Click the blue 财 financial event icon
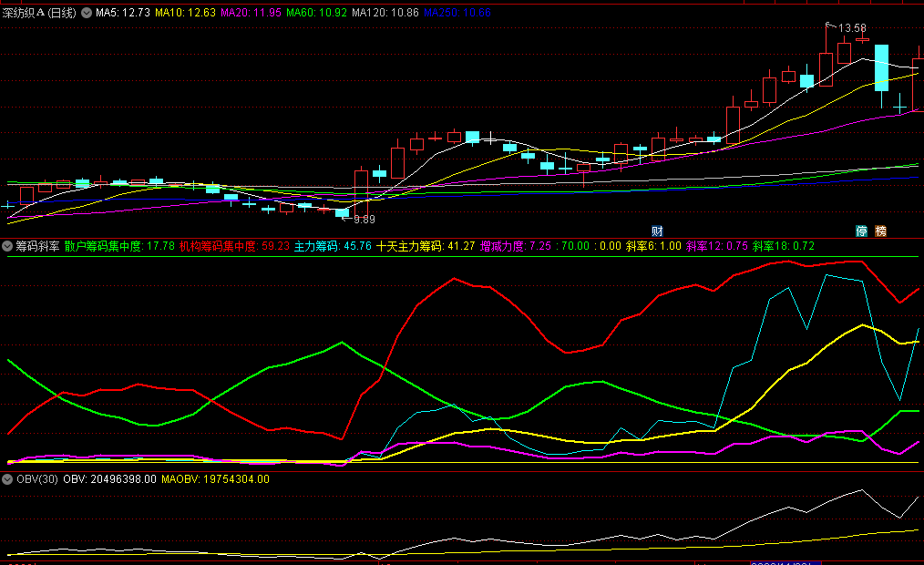The image size is (924, 565). pyautogui.click(x=657, y=230)
